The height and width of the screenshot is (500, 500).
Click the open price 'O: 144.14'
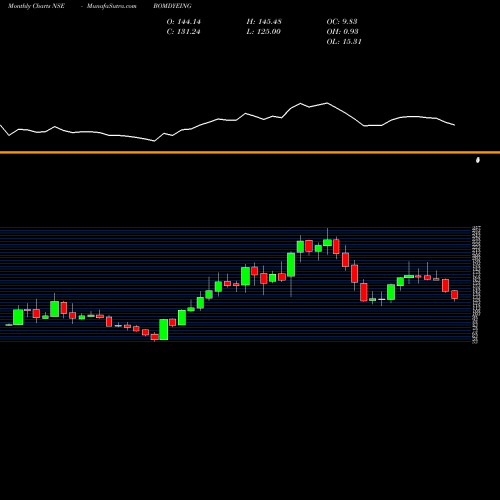(x=184, y=22)
